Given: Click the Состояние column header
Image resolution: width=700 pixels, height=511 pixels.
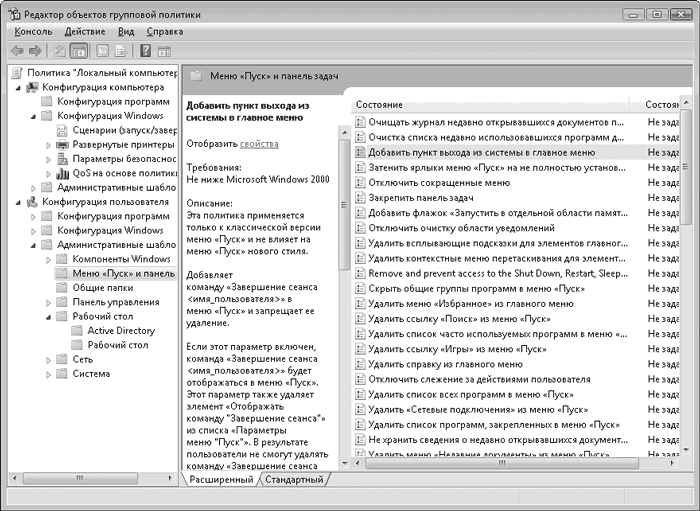Looking at the screenshot, I should [x=380, y=104].
